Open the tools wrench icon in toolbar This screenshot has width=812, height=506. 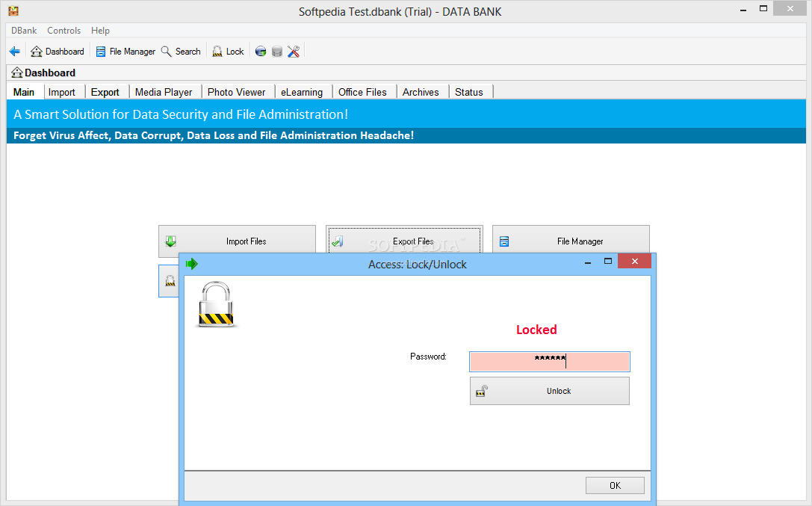[x=294, y=52]
